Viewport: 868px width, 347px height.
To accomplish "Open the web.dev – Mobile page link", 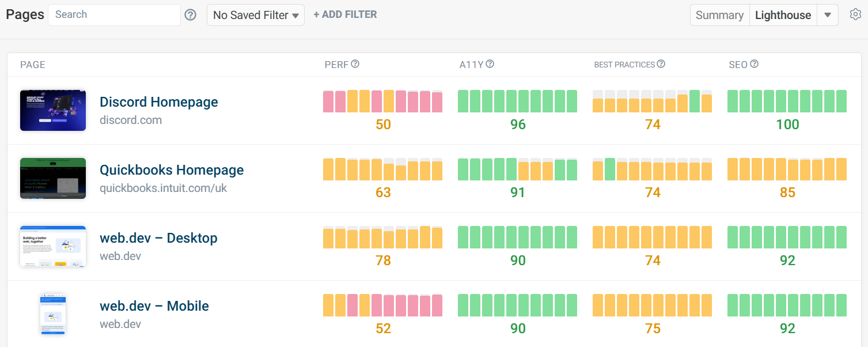I will [x=154, y=306].
